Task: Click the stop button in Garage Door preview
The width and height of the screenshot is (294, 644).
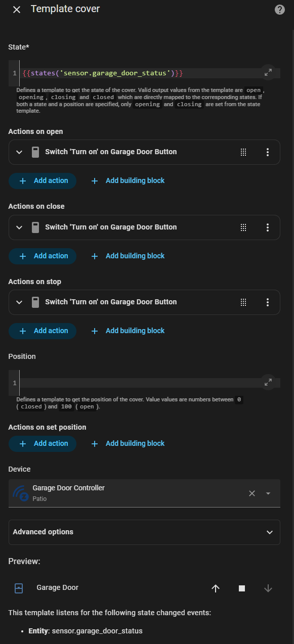Action: point(242,588)
